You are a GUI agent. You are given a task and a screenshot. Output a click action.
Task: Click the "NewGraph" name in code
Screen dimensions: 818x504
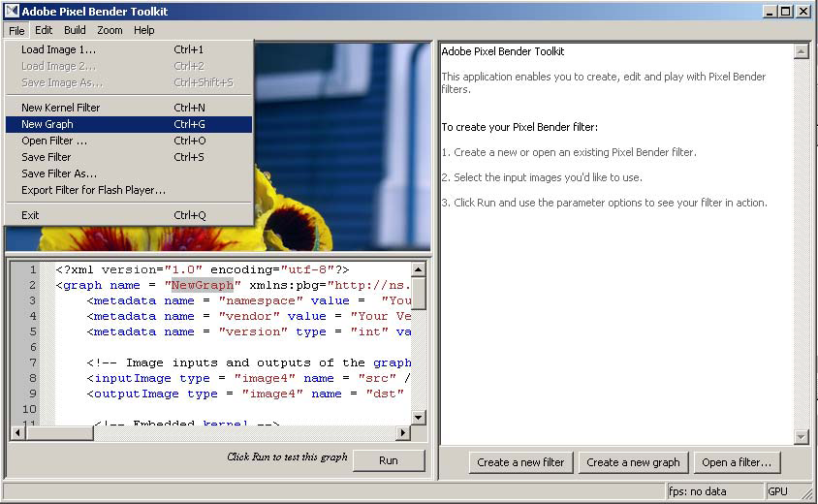pyautogui.click(x=203, y=285)
